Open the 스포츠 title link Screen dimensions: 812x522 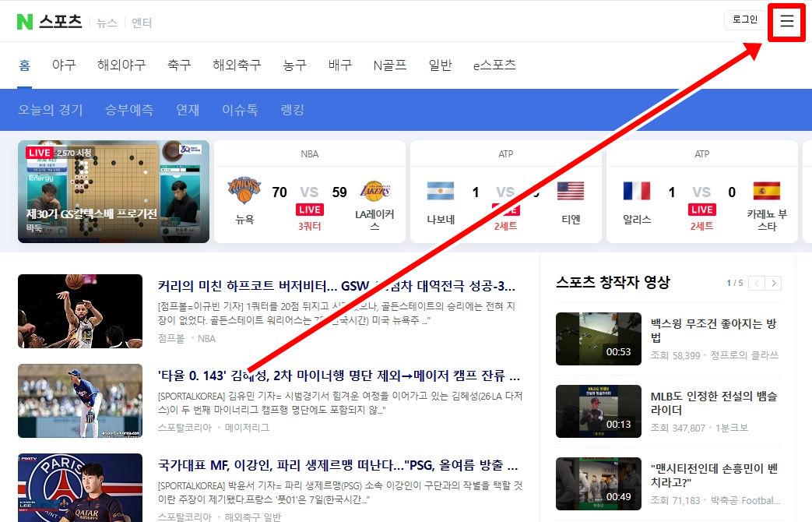pos(61,21)
